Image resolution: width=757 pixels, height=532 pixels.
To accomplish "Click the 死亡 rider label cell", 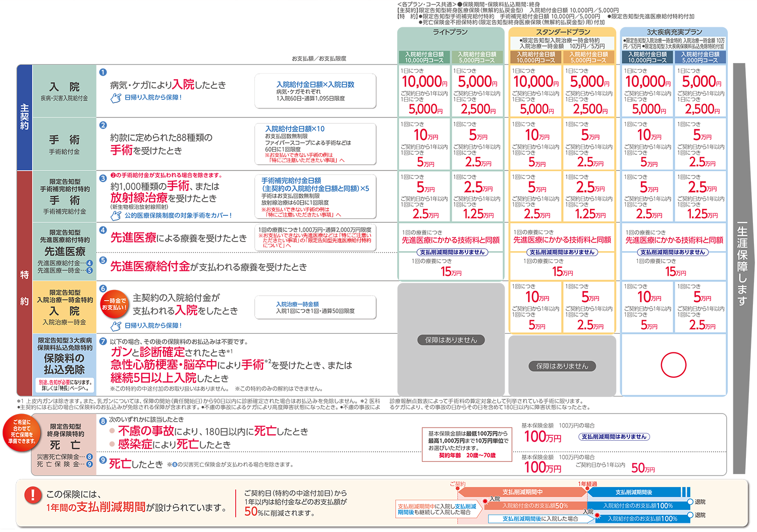I will point(65,446).
